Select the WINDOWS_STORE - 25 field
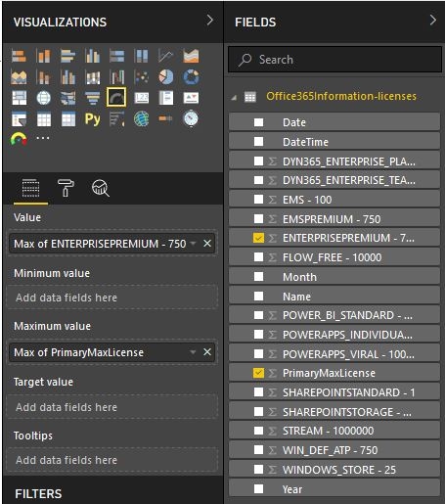The height and width of the screenshot is (504, 445). (x=334, y=470)
